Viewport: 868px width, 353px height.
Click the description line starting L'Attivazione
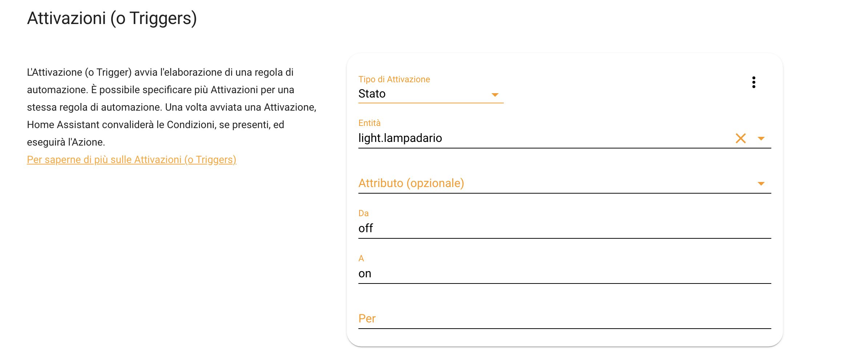[x=160, y=72]
